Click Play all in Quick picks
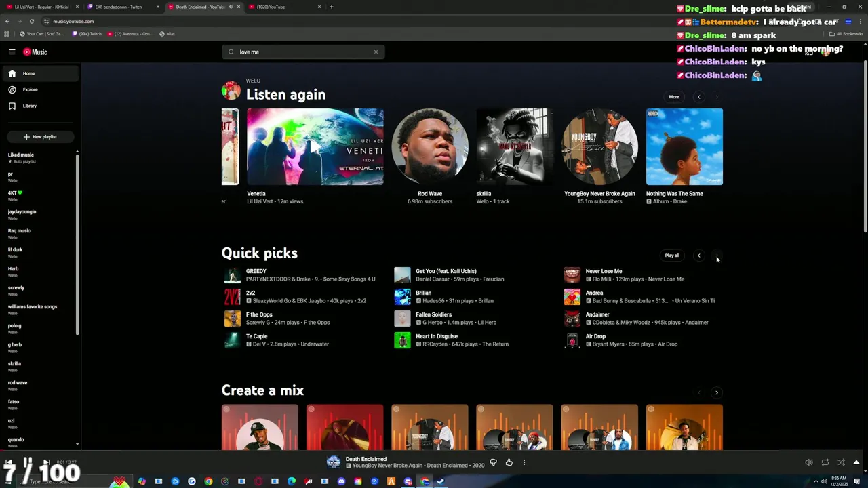868x488 pixels. (672, 256)
